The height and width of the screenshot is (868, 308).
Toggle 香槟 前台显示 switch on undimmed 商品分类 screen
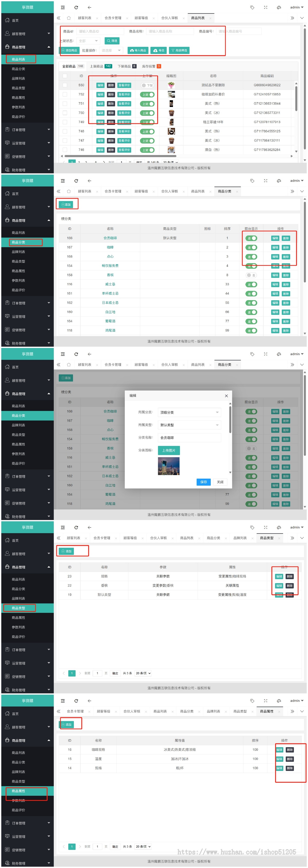click(x=251, y=275)
